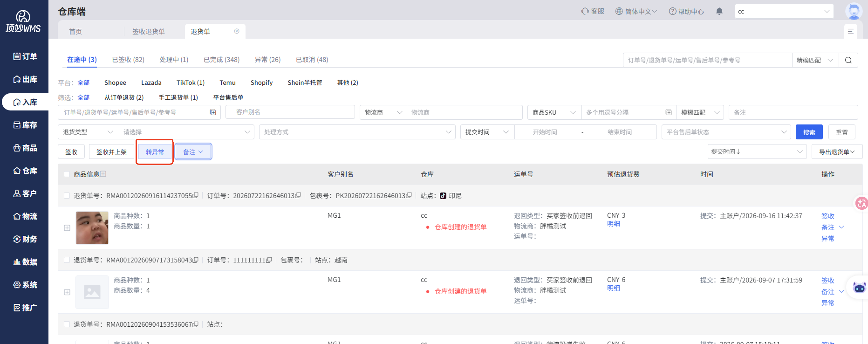Copy return number RMA00120260904153536067
This screenshot has height=344, width=868.
tap(196, 324)
